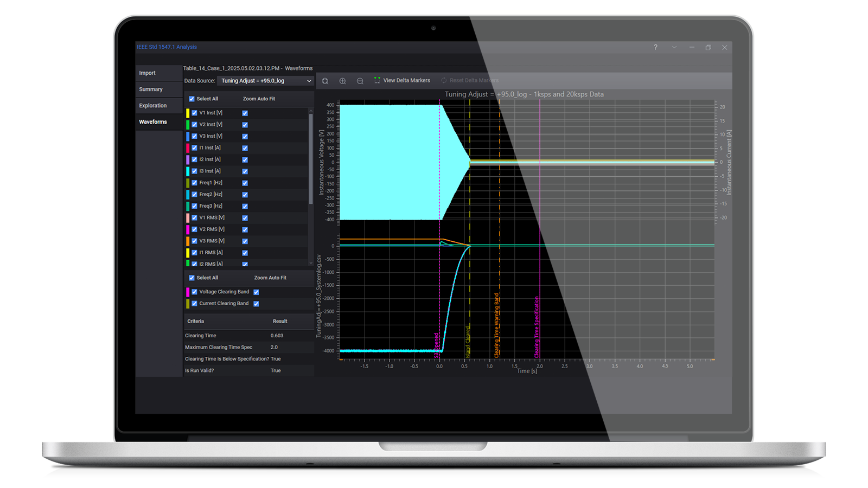
Task: Click the View Delta Markers button
Action: (406, 80)
